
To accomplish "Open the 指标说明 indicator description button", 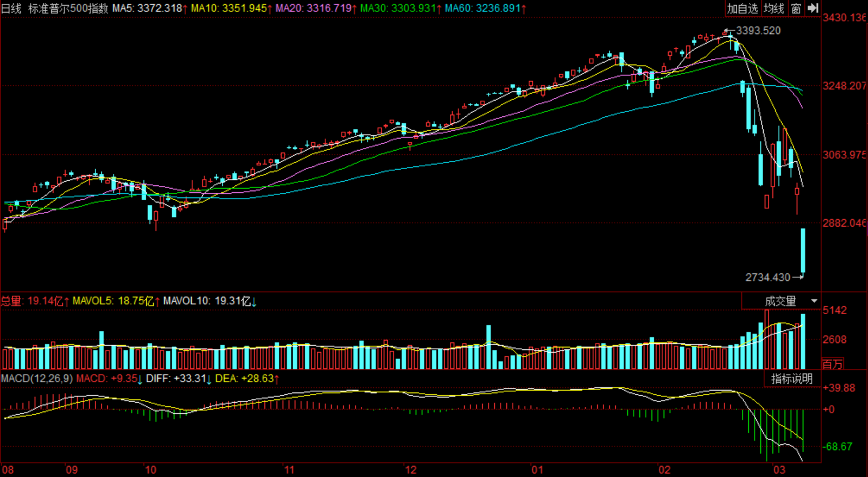I will 792,379.
